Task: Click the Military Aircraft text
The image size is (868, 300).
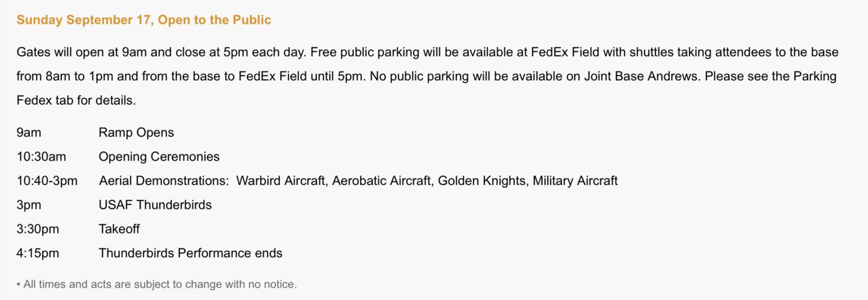Action: [575, 181]
